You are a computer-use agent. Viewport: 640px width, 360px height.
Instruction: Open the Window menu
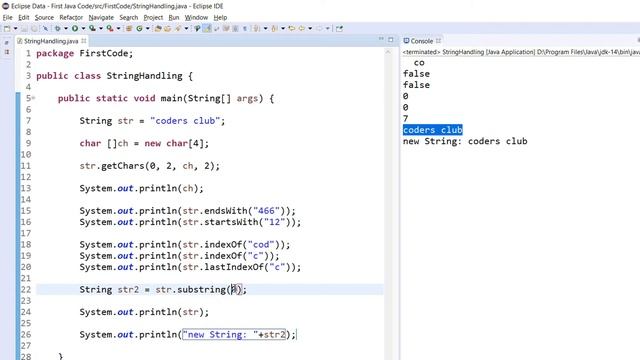coord(196,18)
